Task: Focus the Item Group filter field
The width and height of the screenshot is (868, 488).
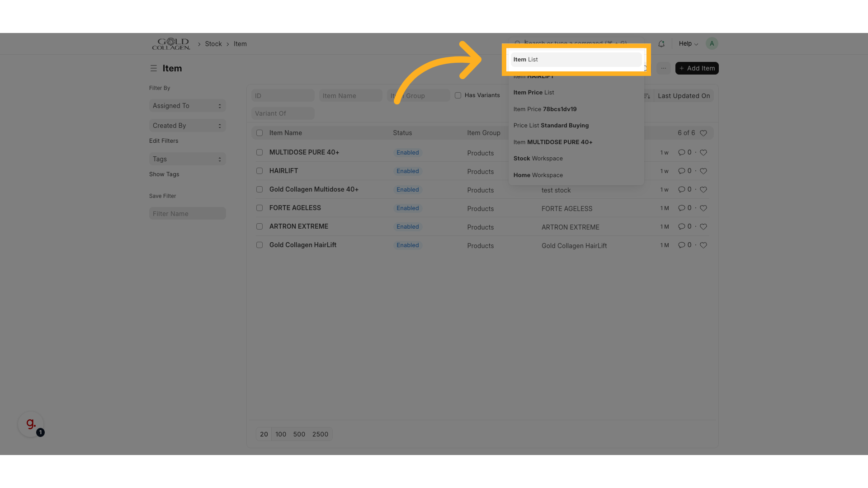Action: click(x=418, y=96)
